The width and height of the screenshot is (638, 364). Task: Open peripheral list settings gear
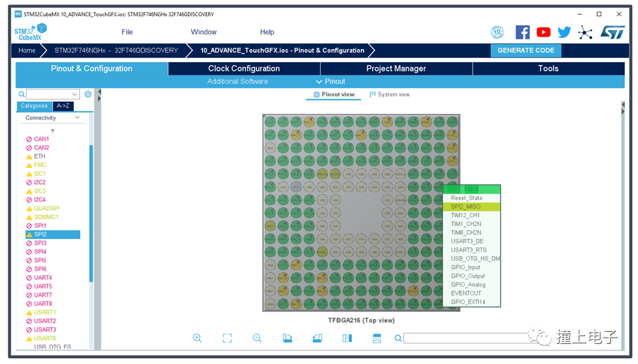tap(88, 94)
